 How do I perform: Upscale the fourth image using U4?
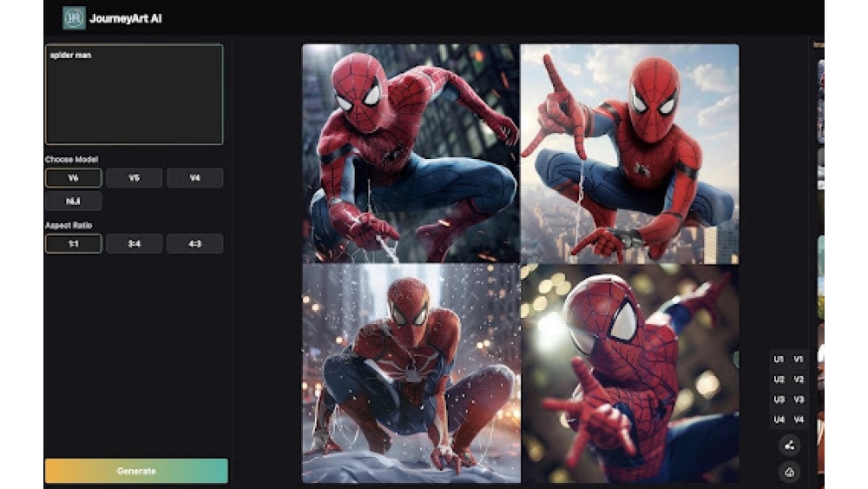pyautogui.click(x=779, y=420)
